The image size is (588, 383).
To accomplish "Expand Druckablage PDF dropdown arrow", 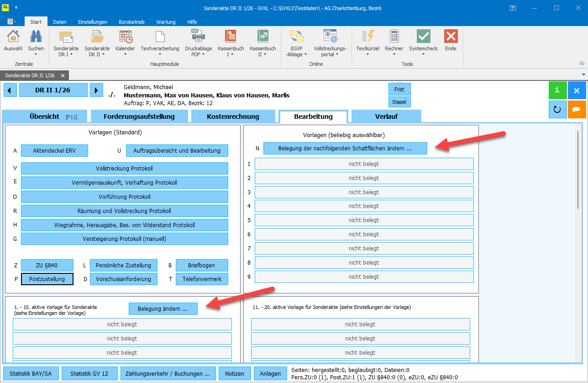I will tap(203, 54).
